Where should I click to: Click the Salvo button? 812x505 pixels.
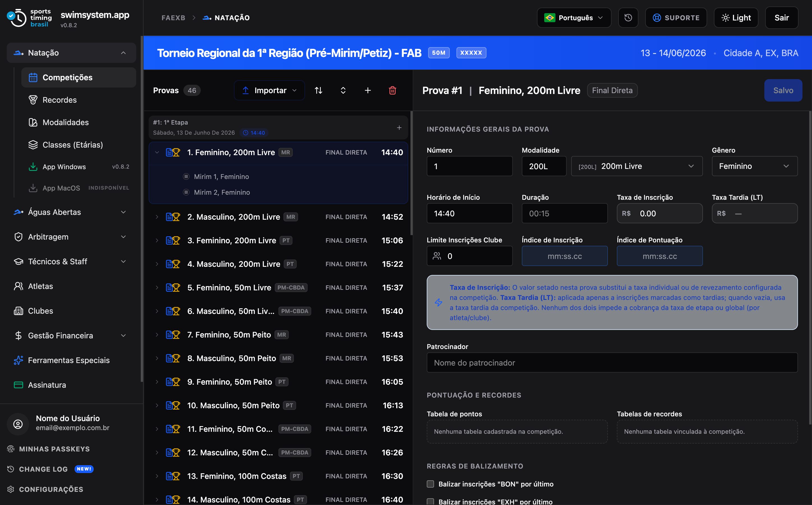click(783, 90)
